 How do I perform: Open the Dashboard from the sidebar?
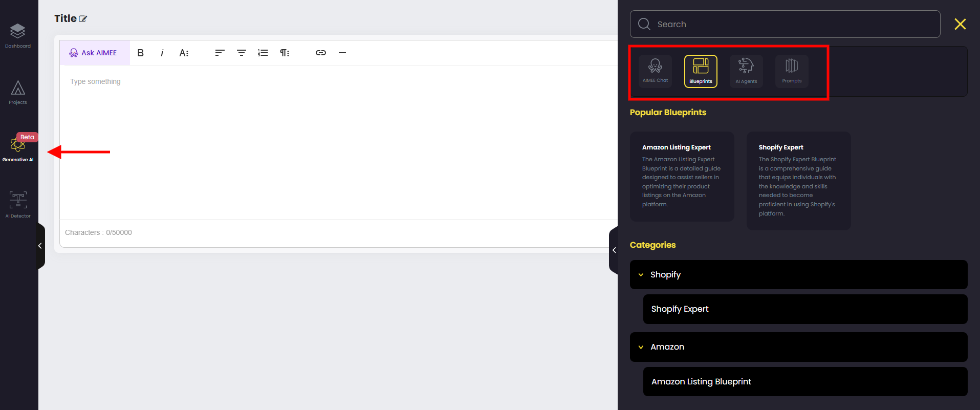pyautogui.click(x=18, y=36)
